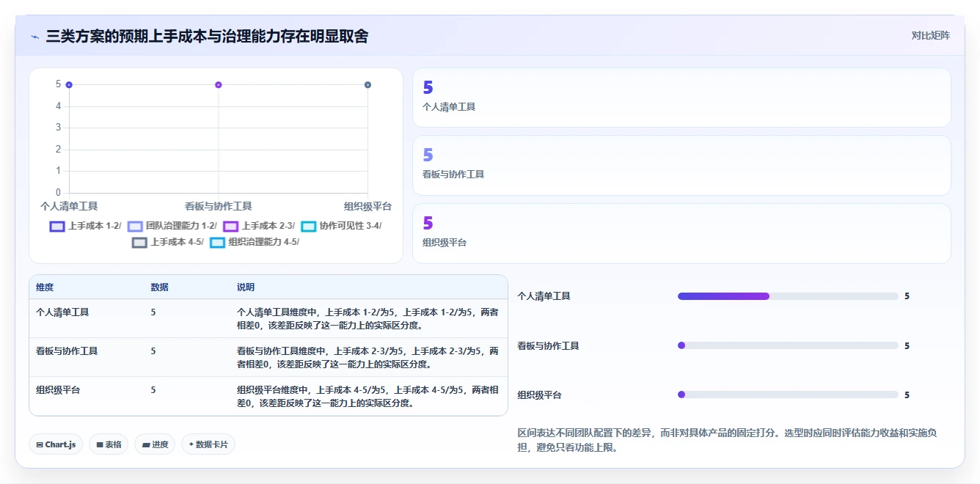Click the 个人清单工具 table row cell
This screenshot has width=980, height=484.
62,312
